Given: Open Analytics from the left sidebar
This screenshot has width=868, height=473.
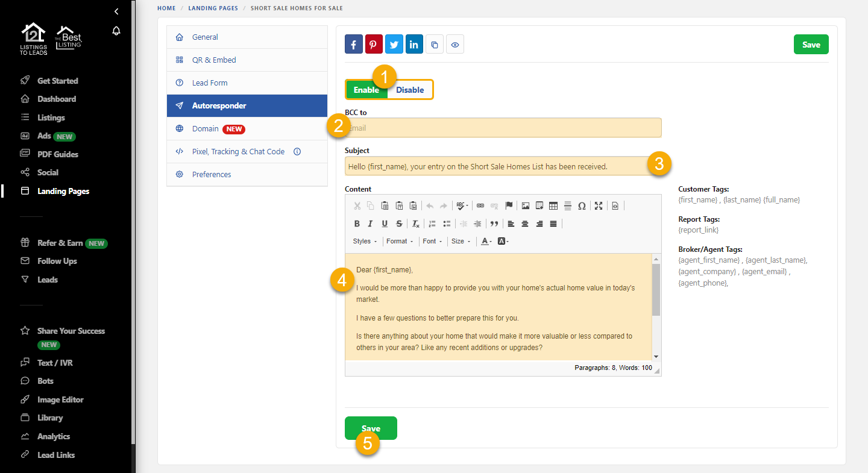Looking at the screenshot, I should (x=53, y=436).
